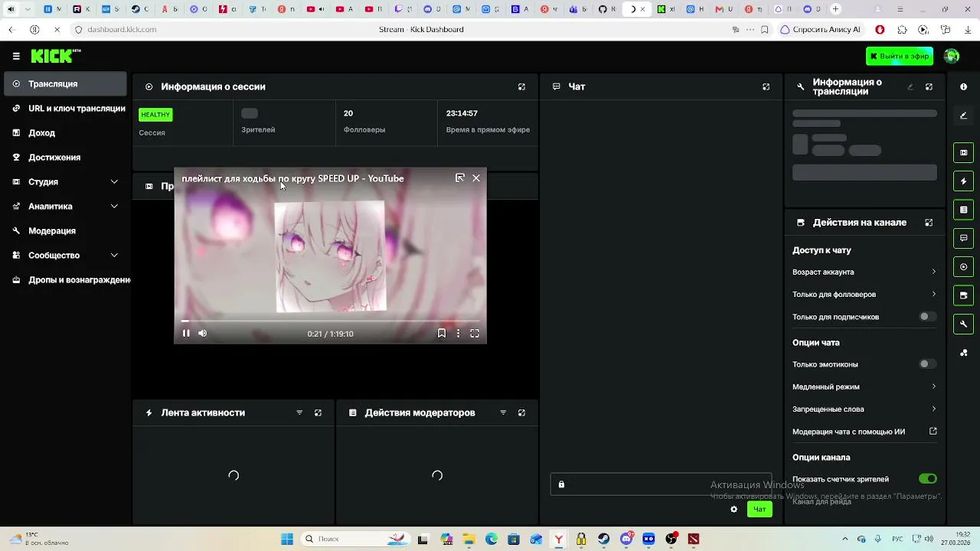
Task: Open Дропы и вознаграждения in the sidebar
Action: [69, 280]
